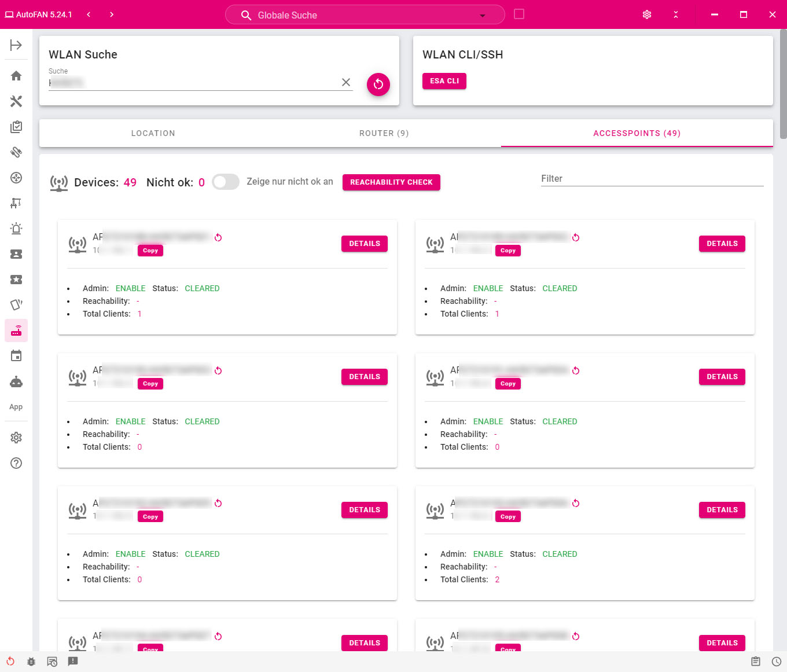
Task: Click into the Globale Suche field
Action: [x=365, y=15]
